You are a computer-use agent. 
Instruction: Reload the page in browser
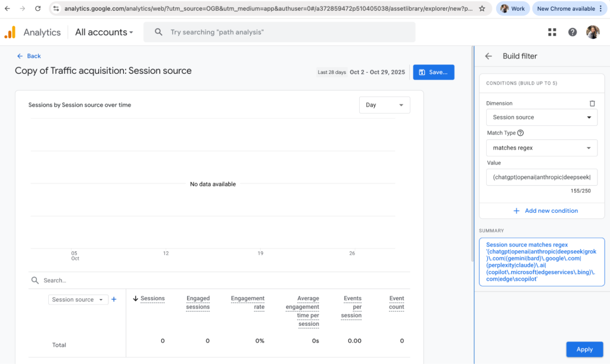click(38, 9)
